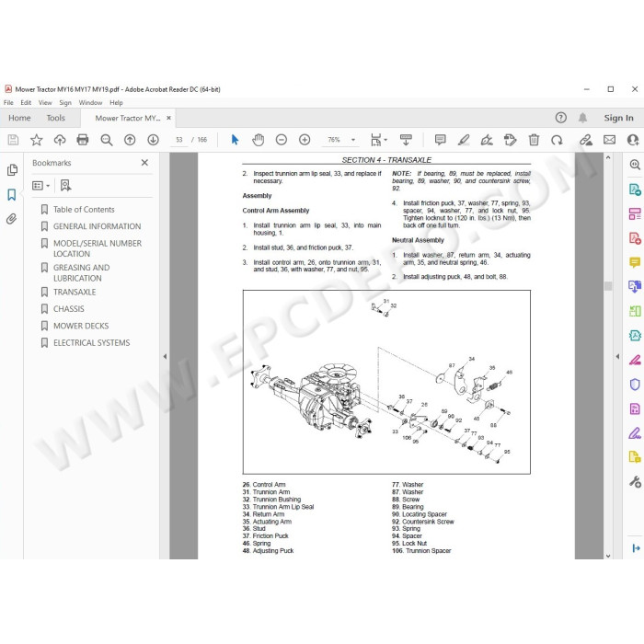Add the document to starred files
Image resolution: width=644 pixels, height=644 pixels.
coord(37,140)
